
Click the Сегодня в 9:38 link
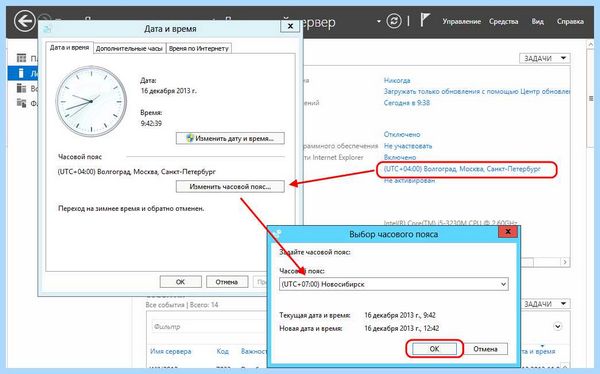pos(407,103)
